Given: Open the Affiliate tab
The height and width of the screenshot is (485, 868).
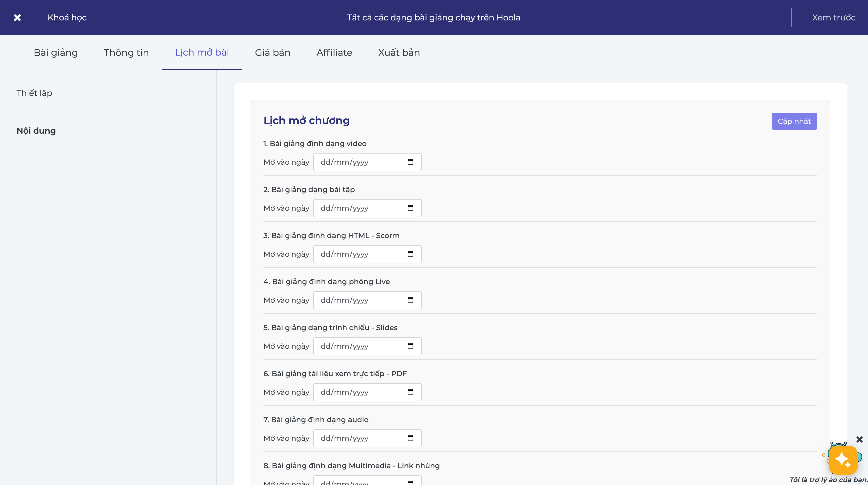Looking at the screenshot, I should tap(334, 53).
